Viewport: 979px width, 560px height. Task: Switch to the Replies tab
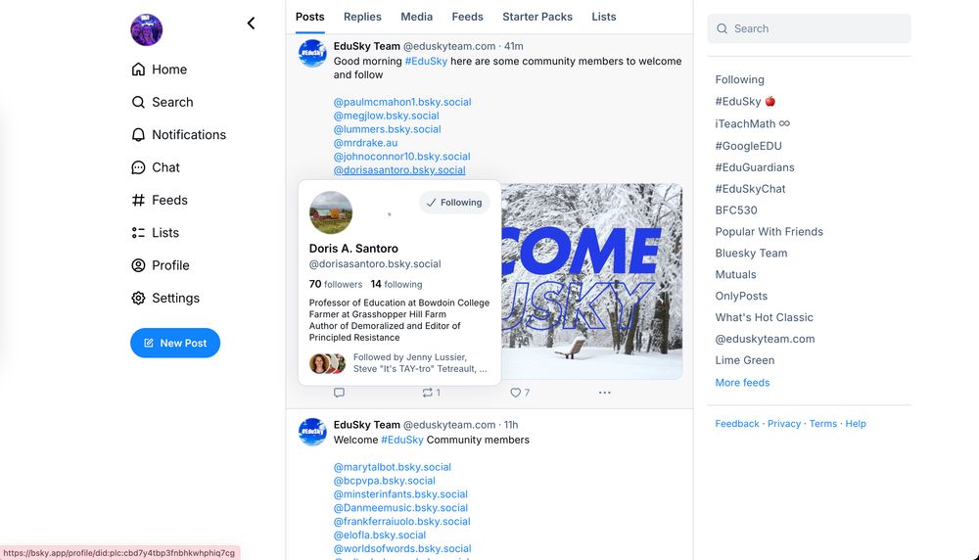click(x=362, y=17)
